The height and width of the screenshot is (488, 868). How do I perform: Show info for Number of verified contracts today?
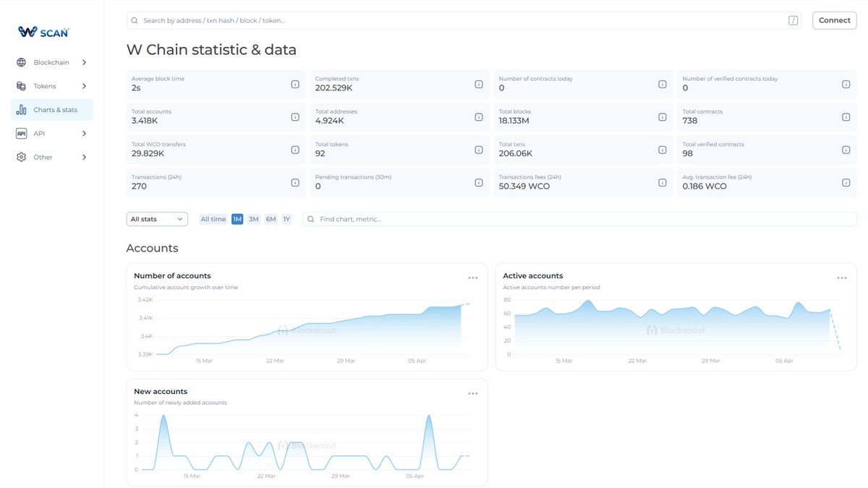point(846,84)
